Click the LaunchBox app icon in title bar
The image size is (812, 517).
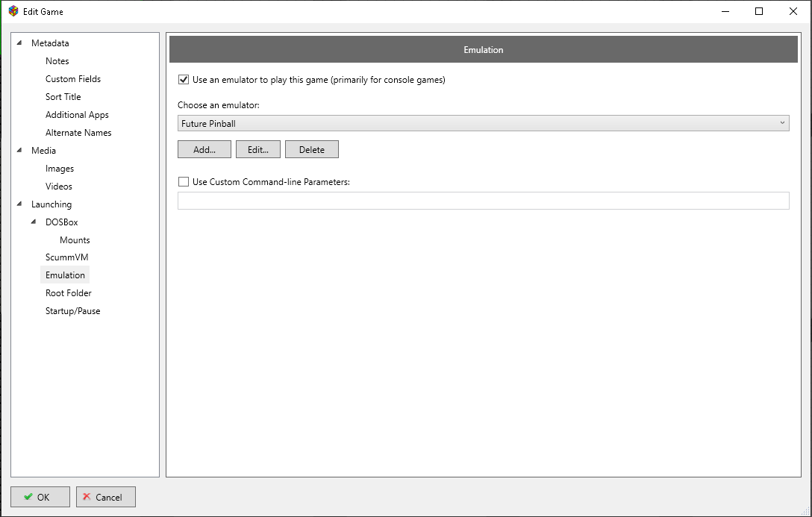click(x=13, y=11)
